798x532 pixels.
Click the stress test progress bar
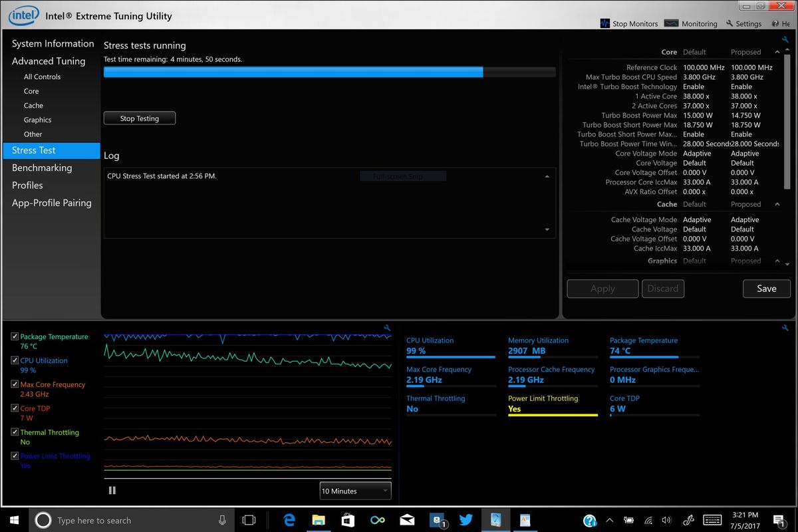pos(329,72)
